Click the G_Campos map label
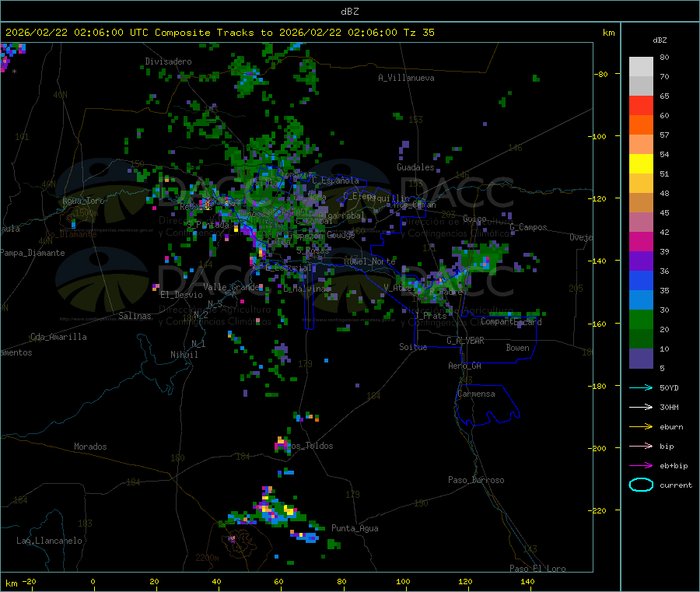The height and width of the screenshot is (592, 700). [x=529, y=227]
